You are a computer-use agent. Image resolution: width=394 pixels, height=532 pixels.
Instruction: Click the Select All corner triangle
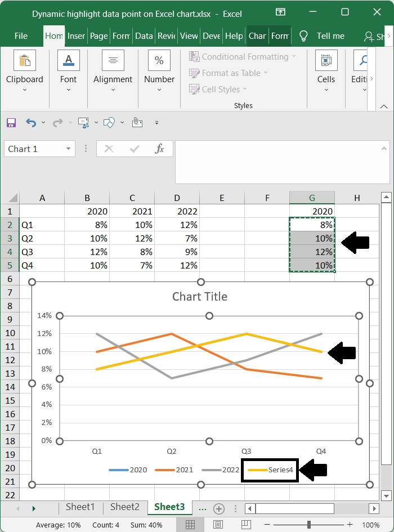tap(12, 198)
